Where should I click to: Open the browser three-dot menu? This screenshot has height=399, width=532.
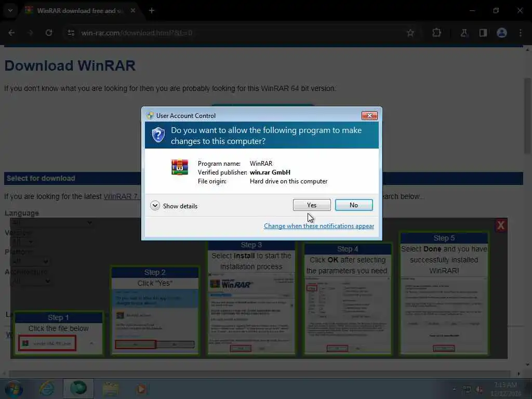tap(521, 33)
